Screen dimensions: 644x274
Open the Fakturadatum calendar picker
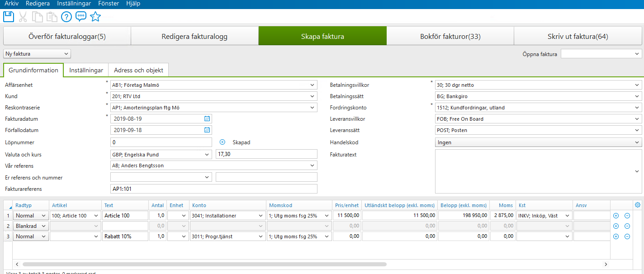click(x=207, y=118)
